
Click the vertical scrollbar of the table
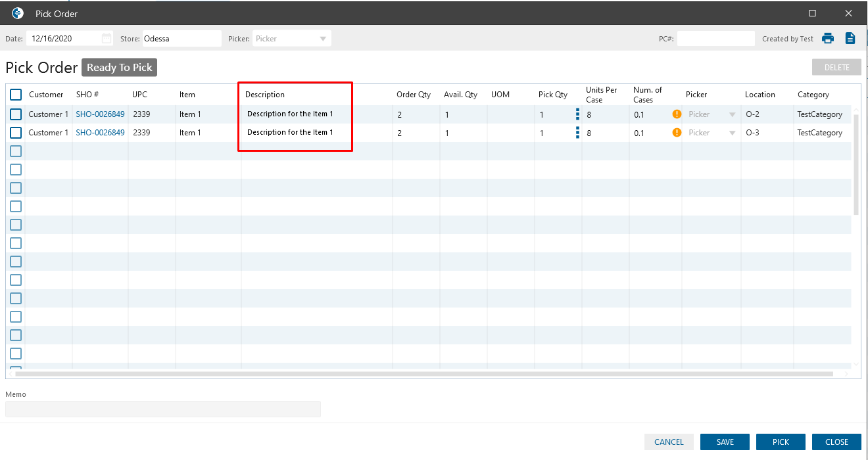pyautogui.click(x=856, y=164)
